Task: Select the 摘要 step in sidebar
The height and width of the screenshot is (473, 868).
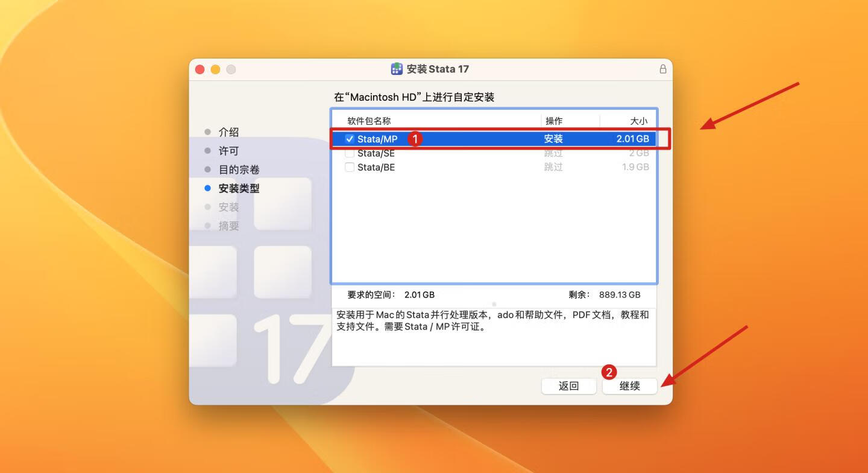Action: click(228, 226)
